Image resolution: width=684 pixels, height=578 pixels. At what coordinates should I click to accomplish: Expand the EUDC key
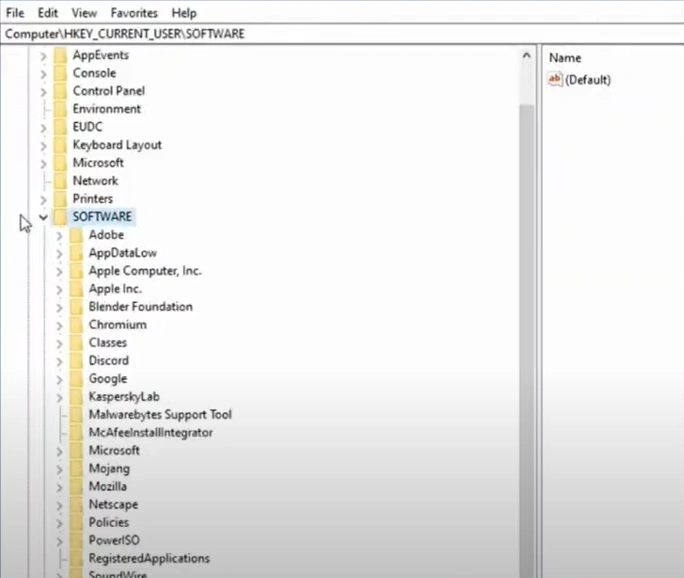click(43, 127)
